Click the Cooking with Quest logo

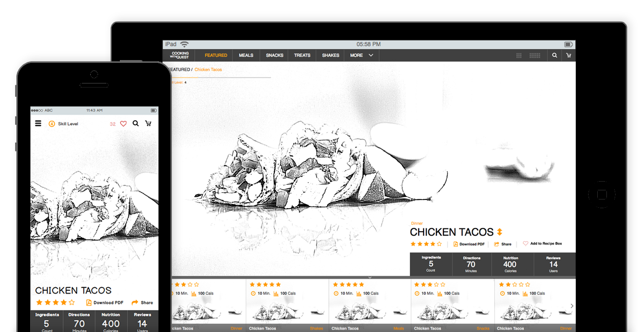tap(179, 55)
